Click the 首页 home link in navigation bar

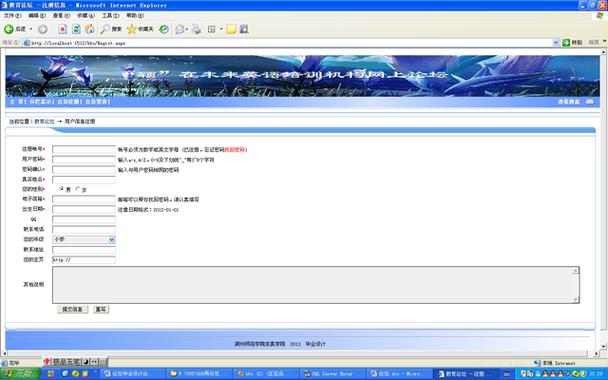click(x=16, y=102)
